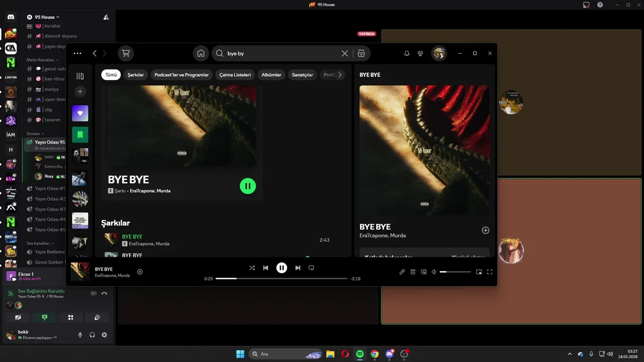Screen dimensions: 644x362
Task: Open the play queue
Action: coord(413,272)
